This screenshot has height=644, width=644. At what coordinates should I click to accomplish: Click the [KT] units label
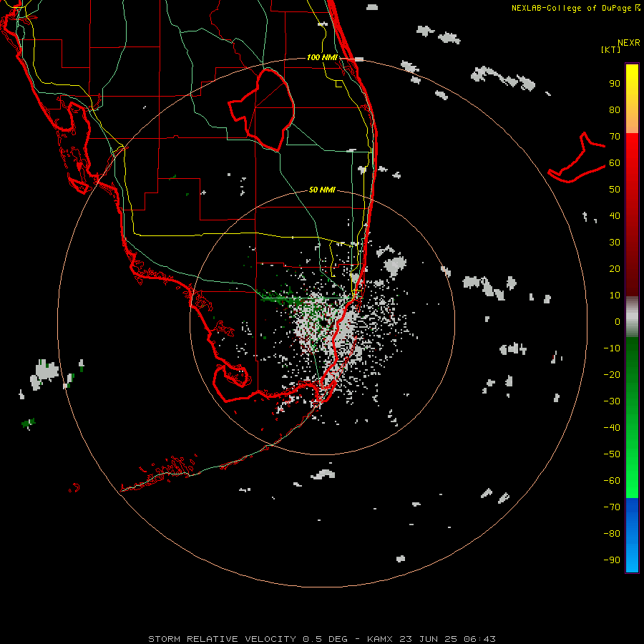610,49
